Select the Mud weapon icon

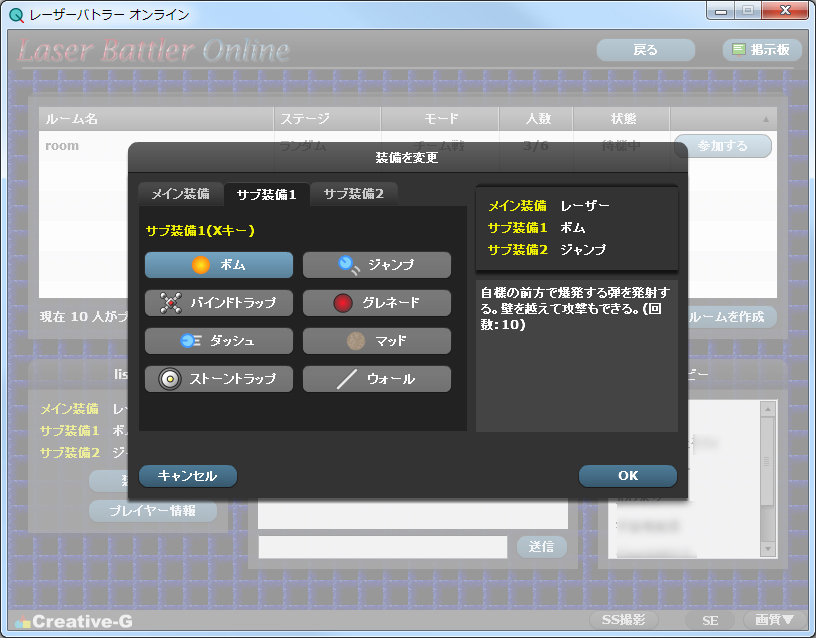pyautogui.click(x=376, y=341)
